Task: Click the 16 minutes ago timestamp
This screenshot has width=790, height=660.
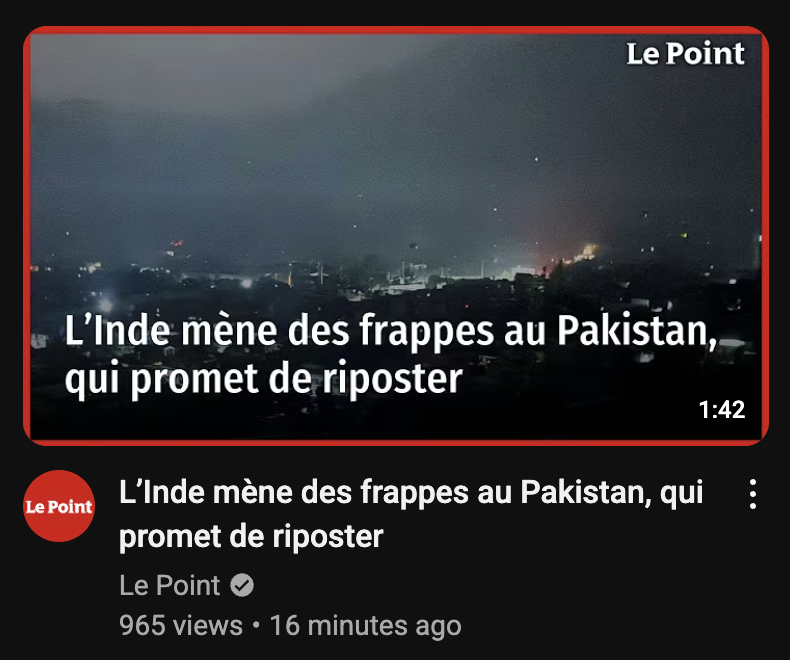Action: coord(366,626)
